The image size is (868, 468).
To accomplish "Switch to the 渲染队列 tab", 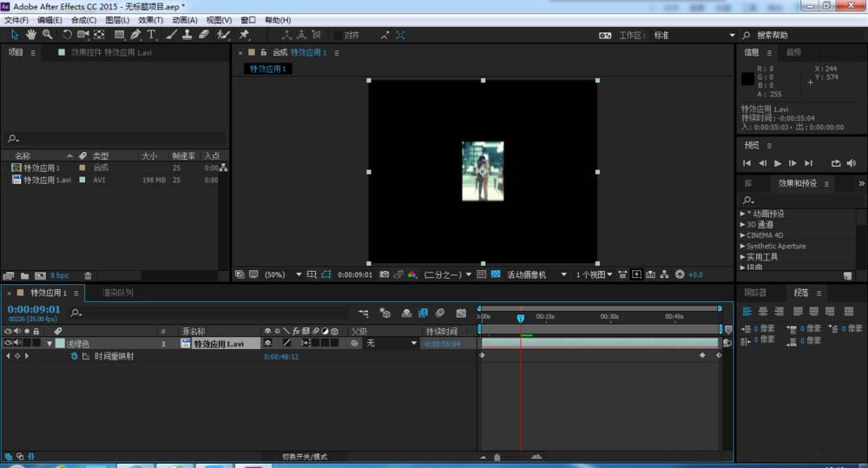I will pos(118,293).
